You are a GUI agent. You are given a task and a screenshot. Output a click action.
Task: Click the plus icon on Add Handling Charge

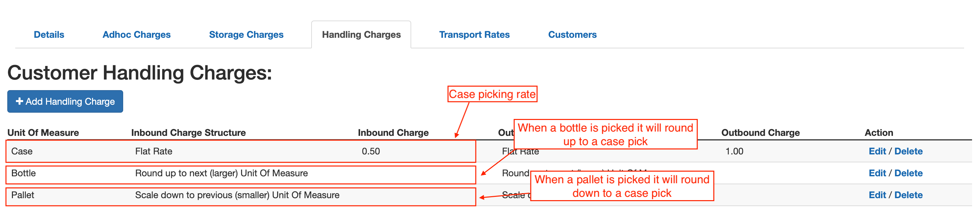pyautogui.click(x=19, y=101)
